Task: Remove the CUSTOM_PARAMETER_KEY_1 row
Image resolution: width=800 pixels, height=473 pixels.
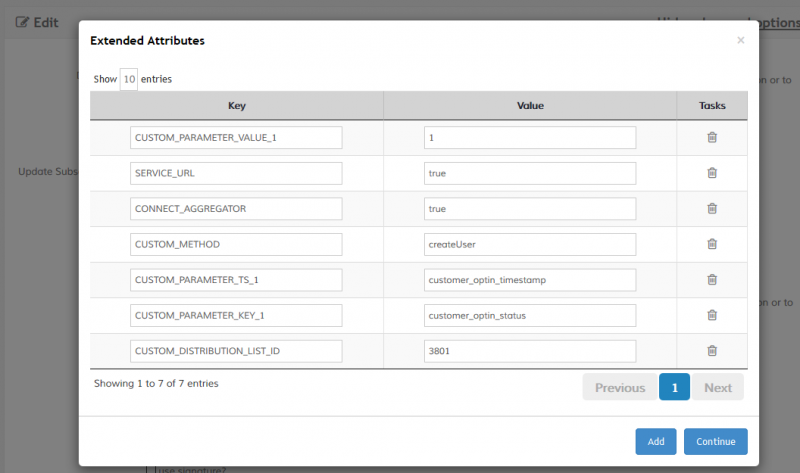Action: point(712,315)
